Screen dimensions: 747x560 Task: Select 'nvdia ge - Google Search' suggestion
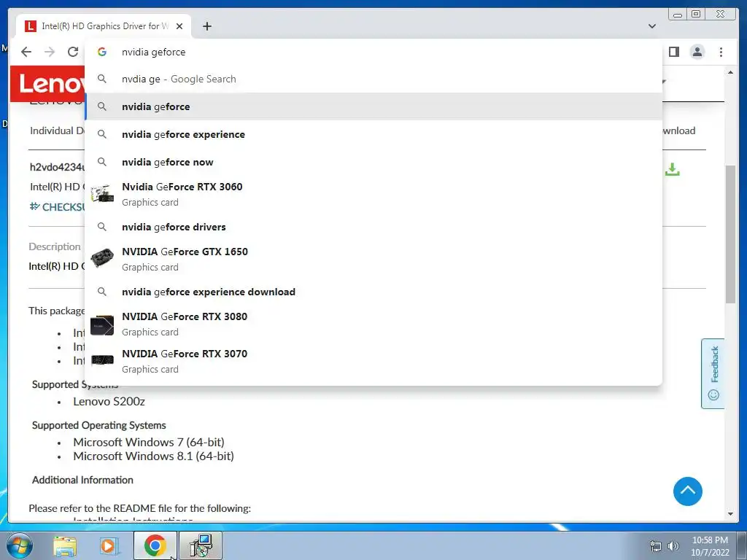point(373,79)
